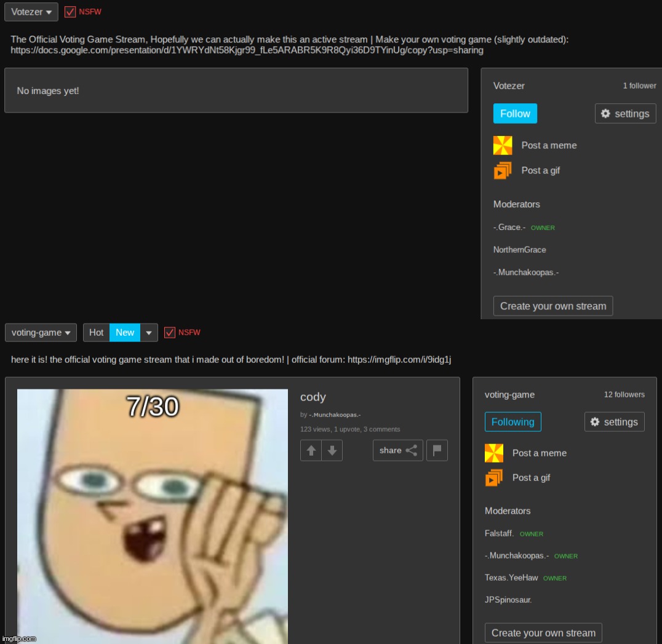The width and height of the screenshot is (662, 644).
Task: Expand the voting-game stream dropdown
Action: coord(41,333)
